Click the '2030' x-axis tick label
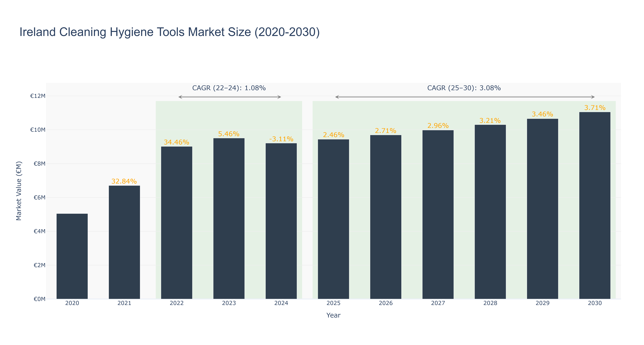 (x=595, y=303)
